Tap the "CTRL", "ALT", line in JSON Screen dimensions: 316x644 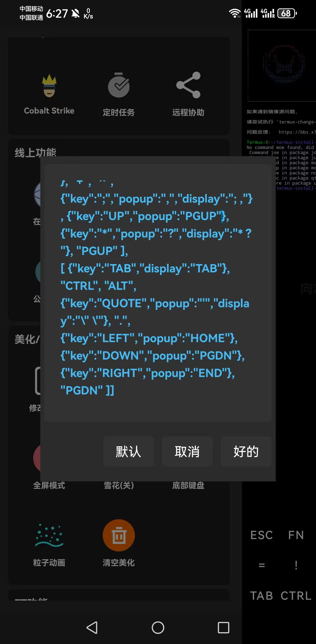98,286
